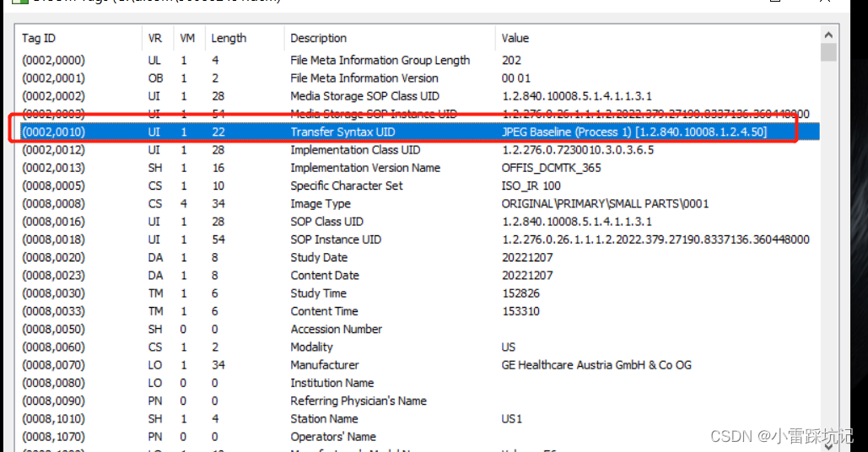This screenshot has width=868, height=452.
Task: Select the Image Type row
Action: tap(419, 203)
